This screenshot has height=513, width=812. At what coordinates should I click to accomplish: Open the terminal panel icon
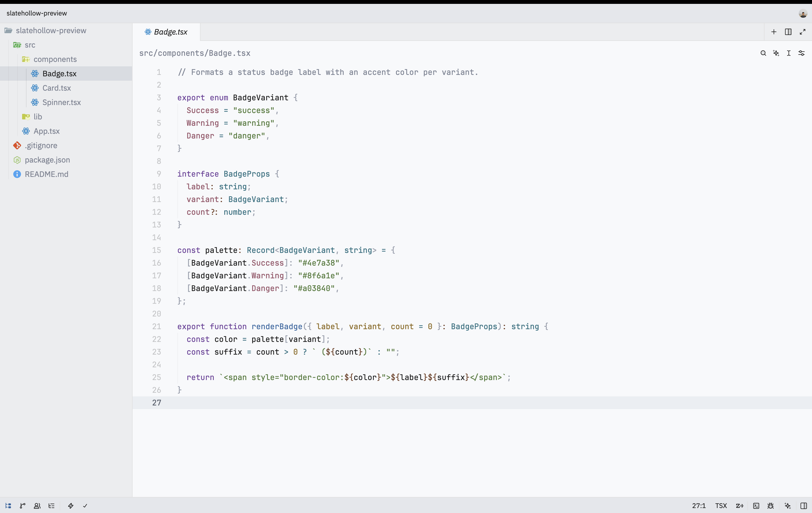tap(756, 506)
